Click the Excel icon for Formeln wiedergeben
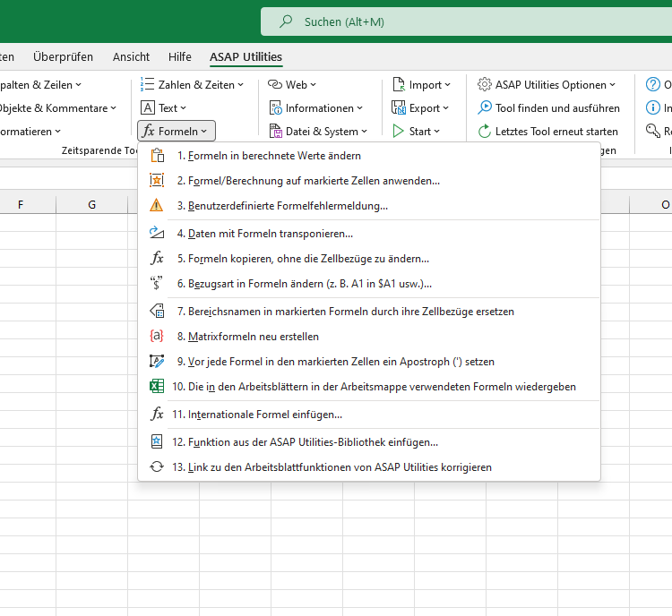This screenshot has height=616, width=672. (157, 387)
